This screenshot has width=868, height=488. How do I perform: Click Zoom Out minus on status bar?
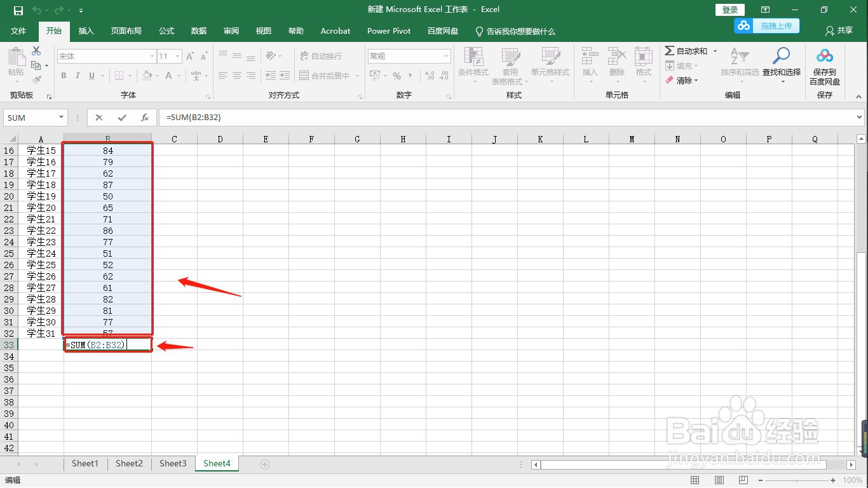761,480
